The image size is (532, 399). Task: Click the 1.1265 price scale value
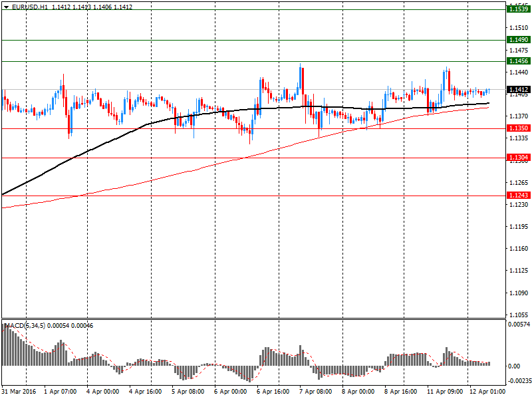point(519,182)
